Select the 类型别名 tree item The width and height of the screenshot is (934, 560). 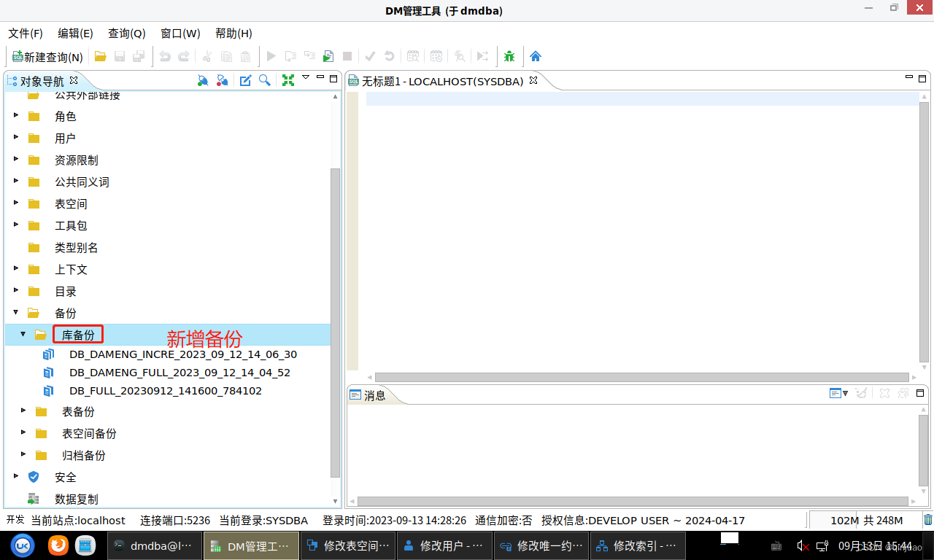pos(77,248)
